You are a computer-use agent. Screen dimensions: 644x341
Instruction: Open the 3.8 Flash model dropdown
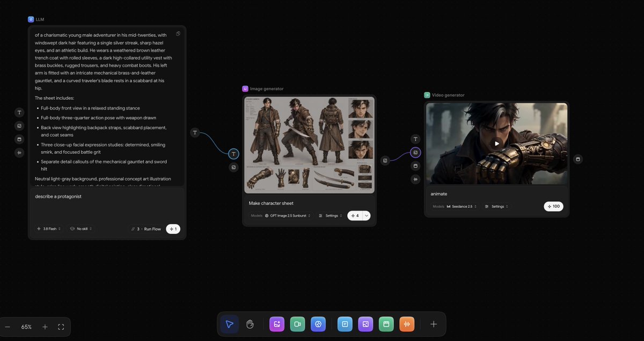[48, 229]
